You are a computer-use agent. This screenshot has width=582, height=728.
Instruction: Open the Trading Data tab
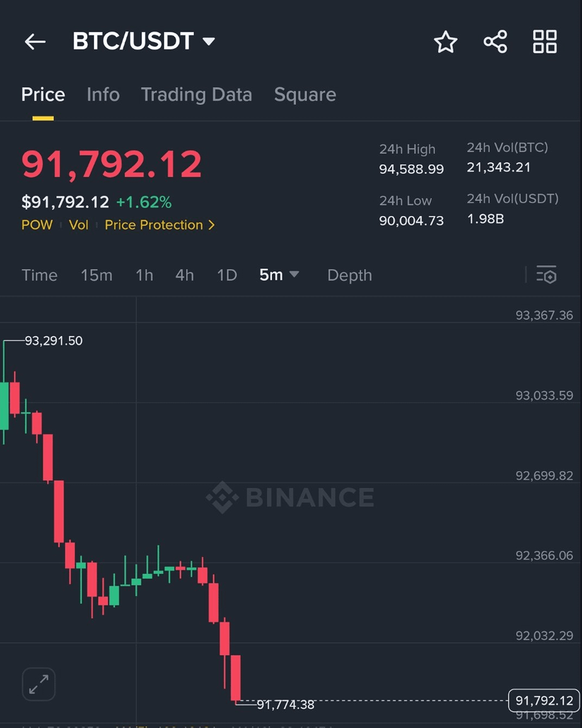click(x=197, y=95)
